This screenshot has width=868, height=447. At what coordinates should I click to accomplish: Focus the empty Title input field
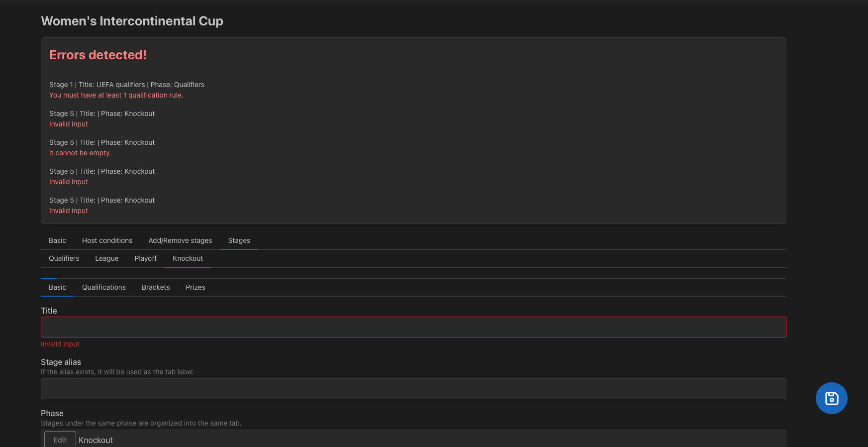click(413, 327)
